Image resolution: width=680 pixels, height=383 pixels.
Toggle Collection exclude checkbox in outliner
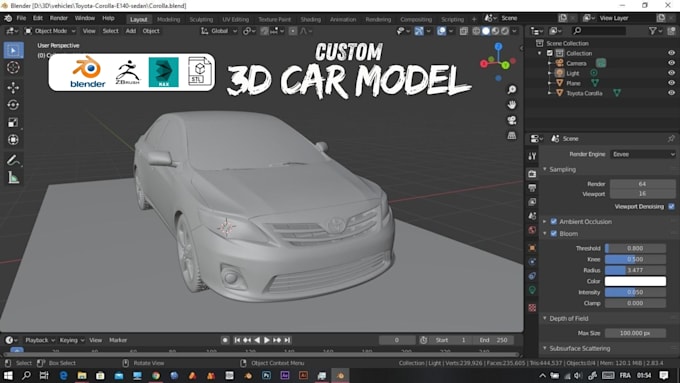click(550, 53)
